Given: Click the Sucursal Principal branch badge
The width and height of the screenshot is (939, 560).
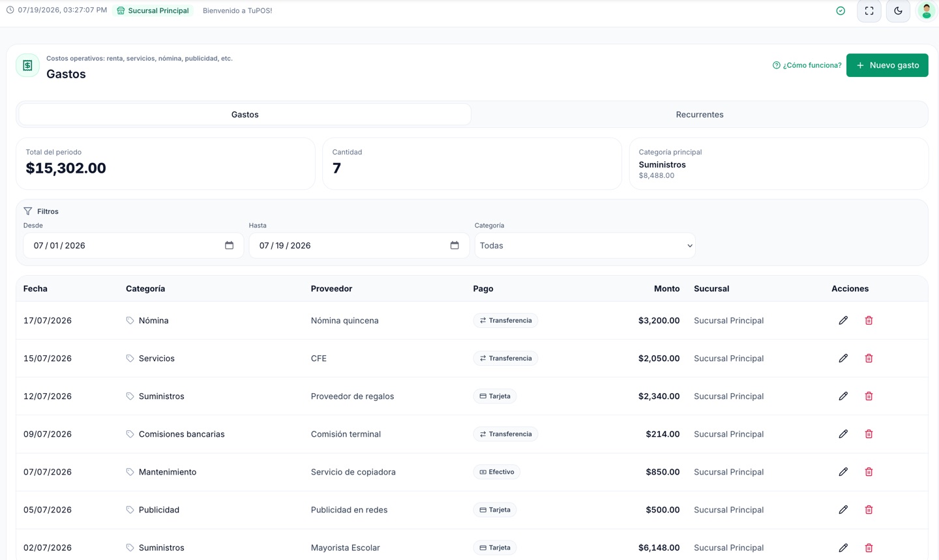Looking at the screenshot, I should (153, 10).
